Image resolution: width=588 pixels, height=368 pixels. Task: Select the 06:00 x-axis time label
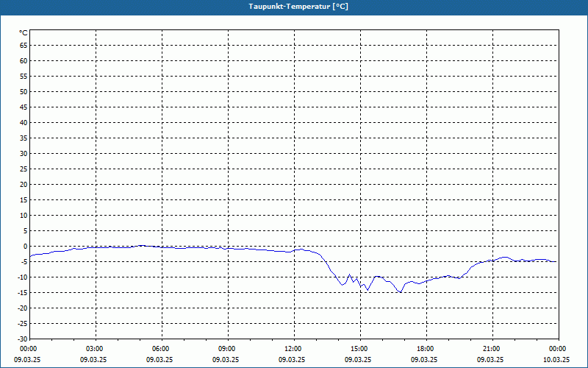[160, 349]
